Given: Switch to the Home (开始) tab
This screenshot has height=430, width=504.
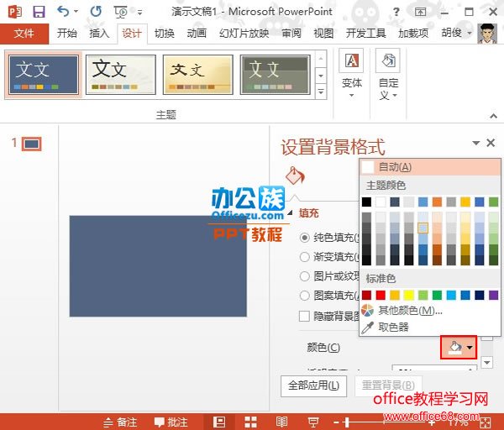Looking at the screenshot, I should tap(67, 33).
